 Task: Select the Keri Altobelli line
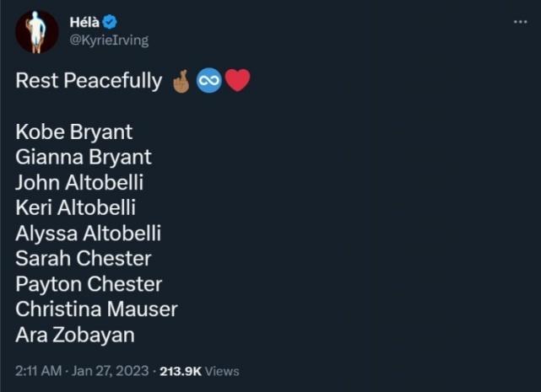(x=76, y=208)
